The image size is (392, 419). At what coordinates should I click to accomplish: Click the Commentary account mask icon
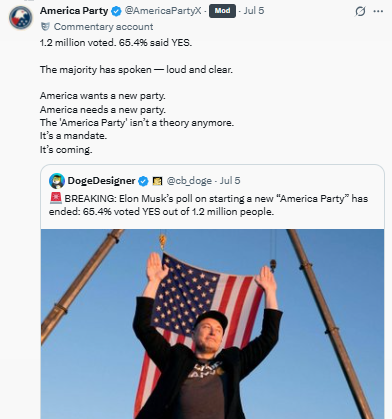tap(45, 27)
